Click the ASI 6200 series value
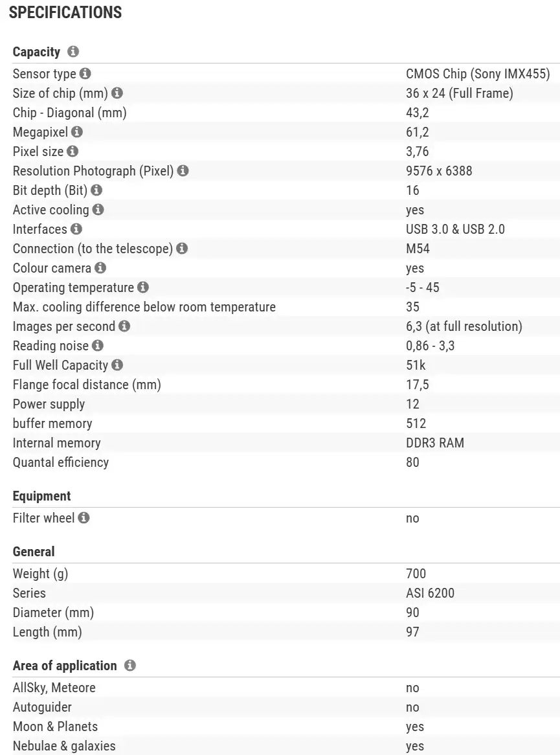Image resolution: width=560 pixels, height=755 pixels. (x=430, y=593)
